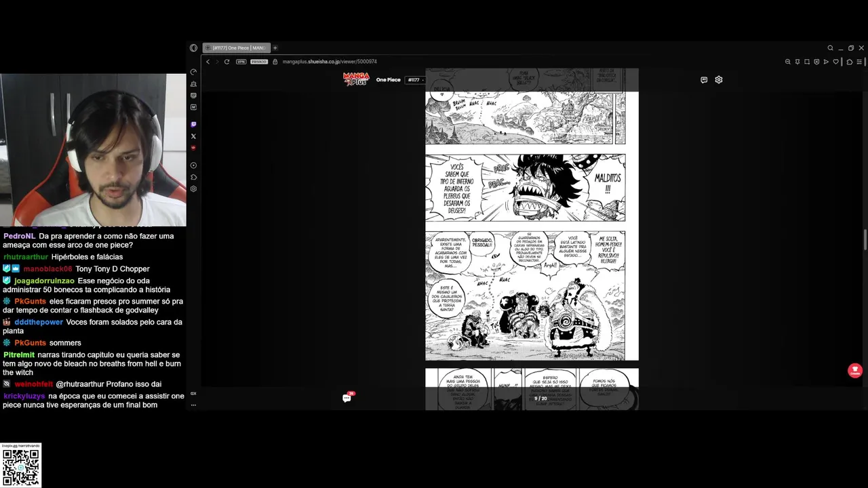Image resolution: width=868 pixels, height=488 pixels.
Task: Toggle the VPN badge in address bar
Action: (241, 62)
